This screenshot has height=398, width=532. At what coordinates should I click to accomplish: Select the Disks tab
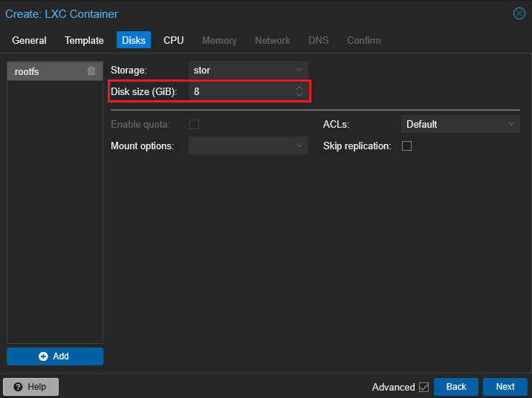[134, 40]
